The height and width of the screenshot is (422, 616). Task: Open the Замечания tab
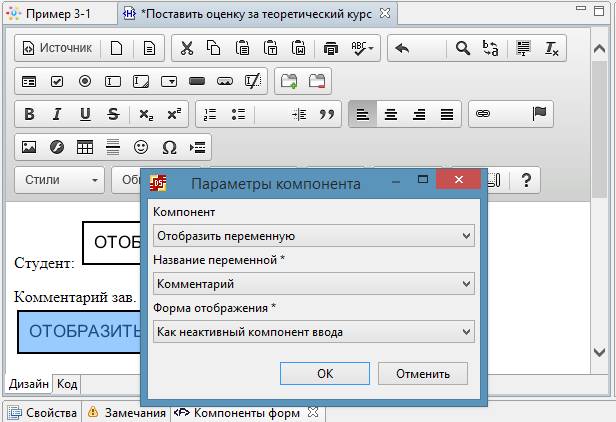(126, 413)
